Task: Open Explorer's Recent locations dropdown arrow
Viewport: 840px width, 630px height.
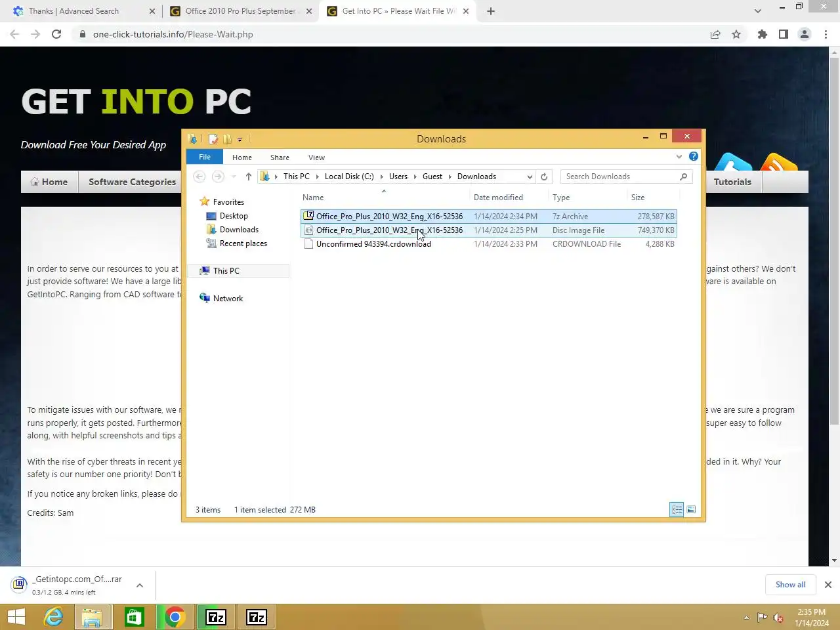Action: pos(234,177)
